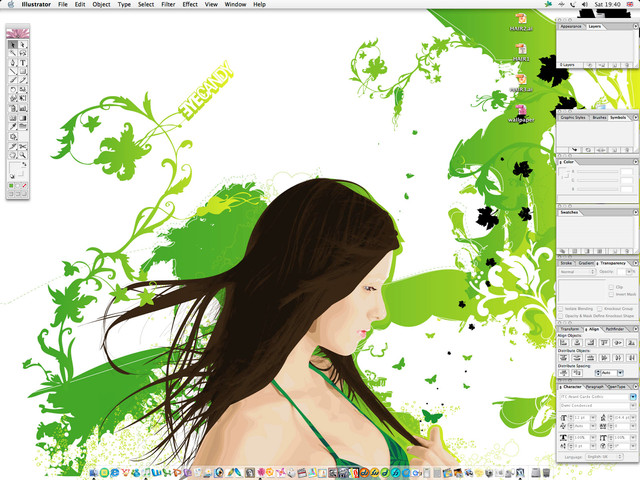Select the Lasso tool
The width and height of the screenshot is (640, 480).
[x=23, y=53]
